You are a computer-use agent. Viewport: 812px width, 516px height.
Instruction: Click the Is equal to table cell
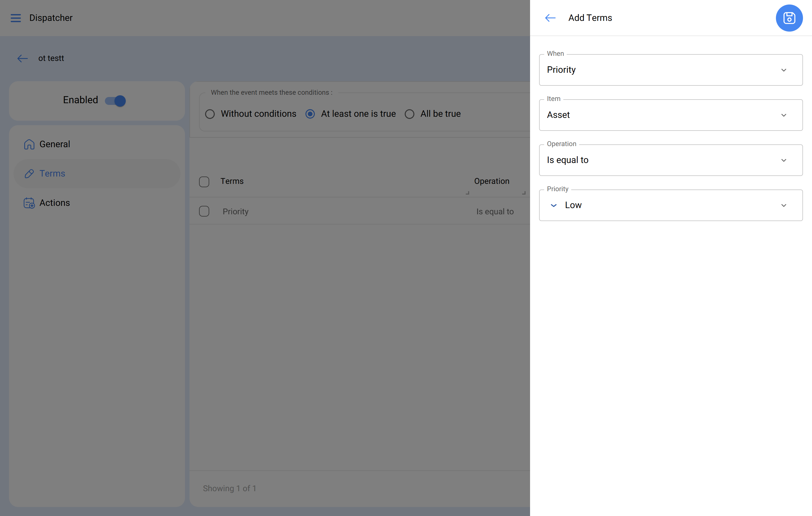click(x=495, y=211)
